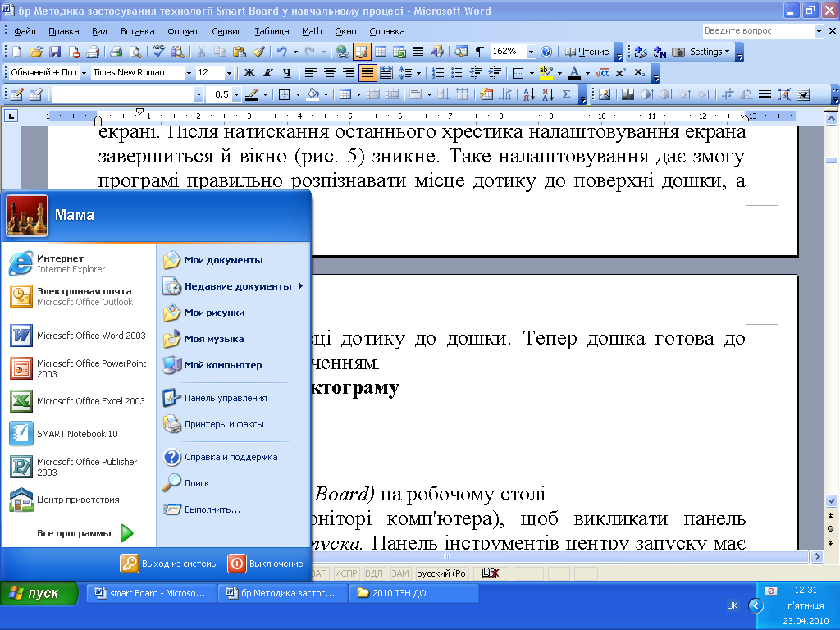Insert superscript x² icon
The width and height of the screenshot is (840, 630).
(621, 72)
